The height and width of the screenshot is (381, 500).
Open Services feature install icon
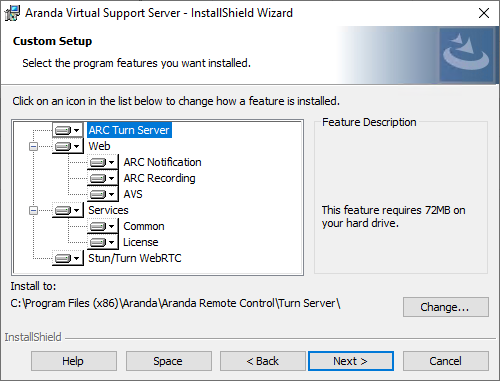pyautogui.click(x=68, y=210)
